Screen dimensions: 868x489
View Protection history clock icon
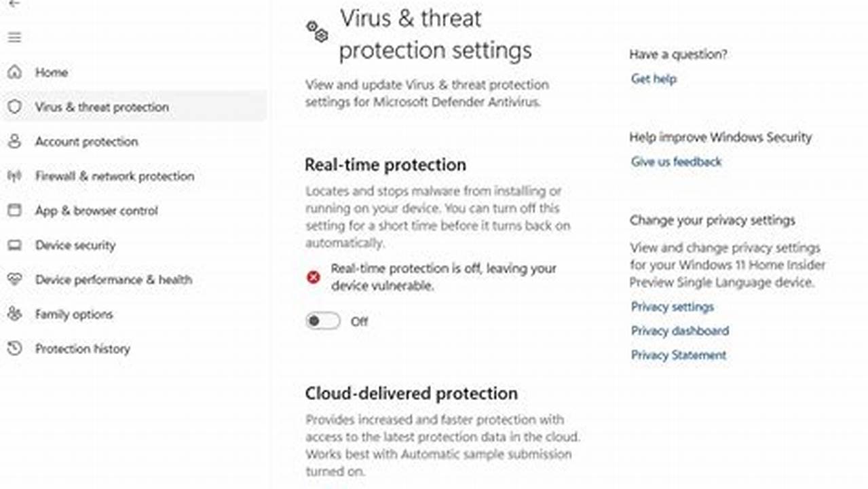pos(15,348)
